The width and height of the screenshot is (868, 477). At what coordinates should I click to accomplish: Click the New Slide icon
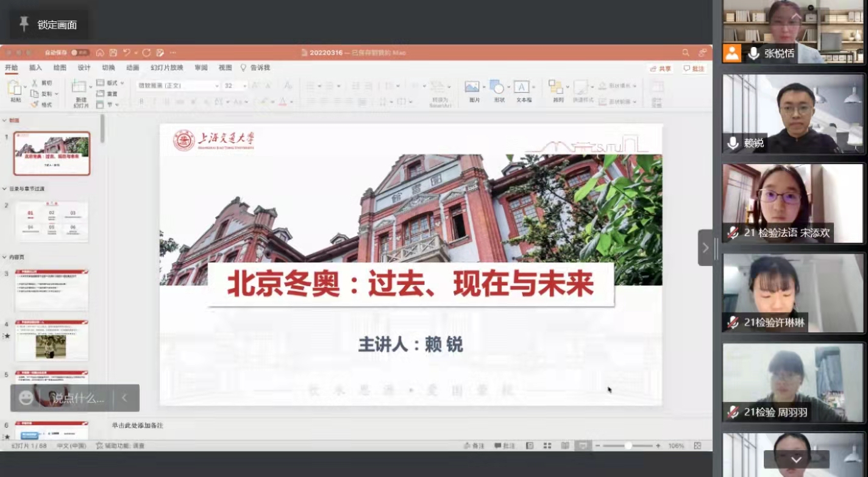pyautogui.click(x=79, y=87)
